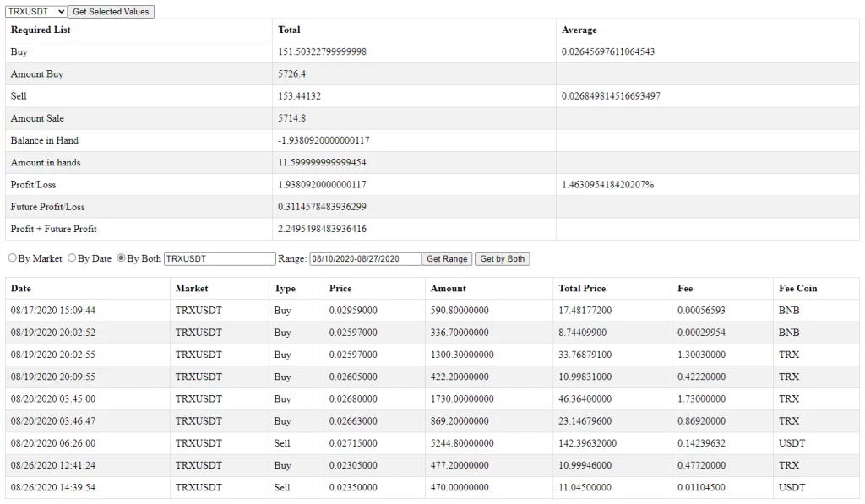Viewport: 865px width, 504px height.
Task: Click fee 0.00029954
Action: 701,333
